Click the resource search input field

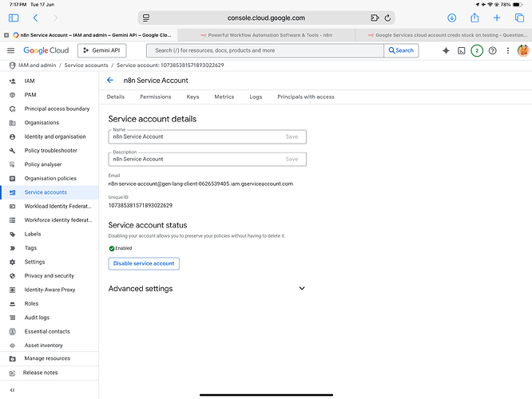265,50
